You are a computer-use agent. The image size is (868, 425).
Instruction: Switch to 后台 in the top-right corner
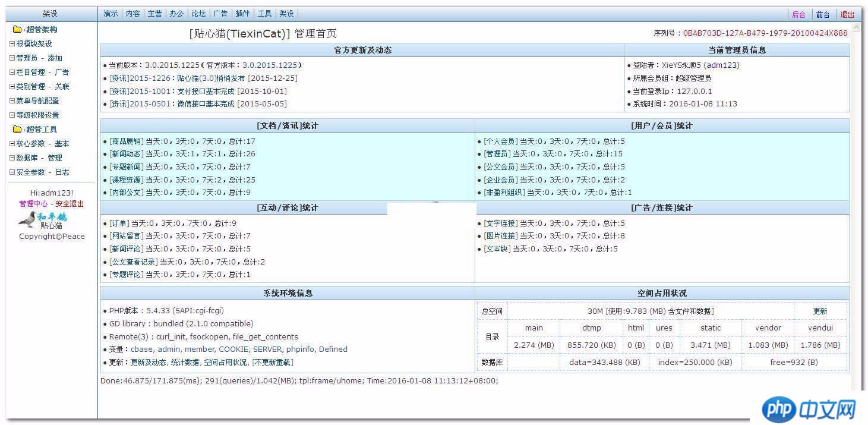coord(798,15)
